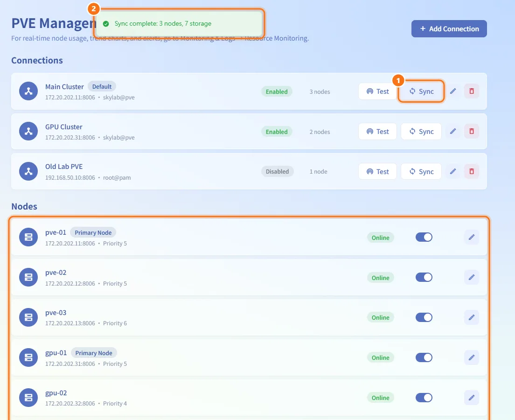Screen dimensions: 515x420
Task: Click the green check icon in sync toast
Action: click(106, 24)
